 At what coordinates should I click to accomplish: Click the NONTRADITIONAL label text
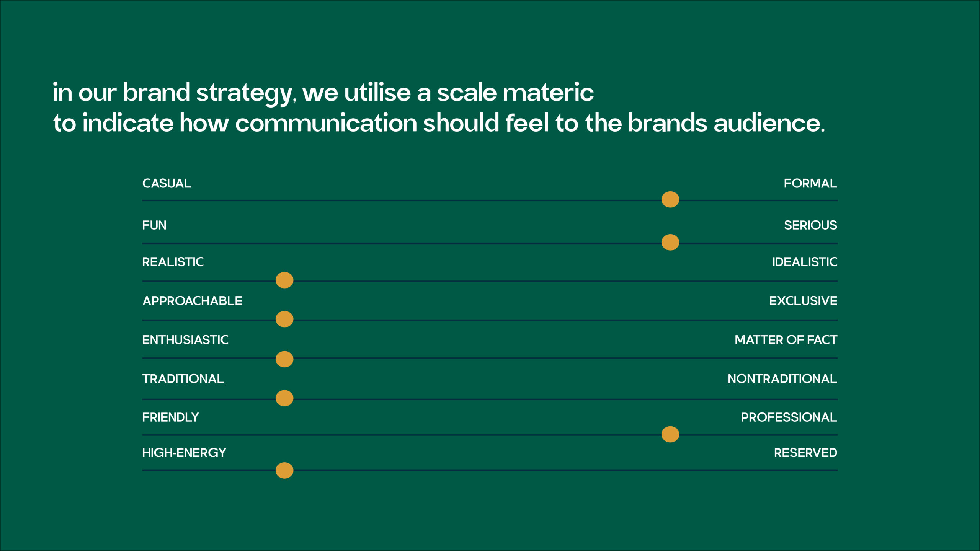(x=782, y=379)
